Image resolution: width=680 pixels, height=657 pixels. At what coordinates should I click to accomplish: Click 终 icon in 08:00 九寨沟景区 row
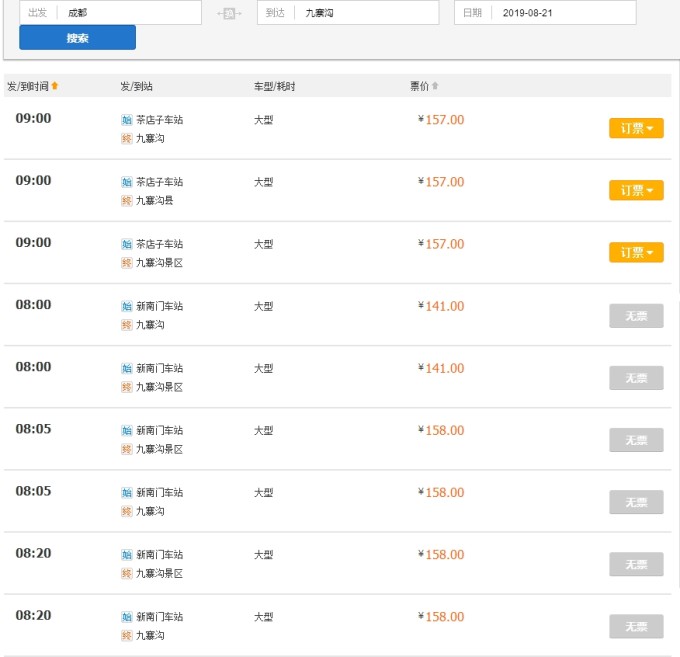point(127,387)
